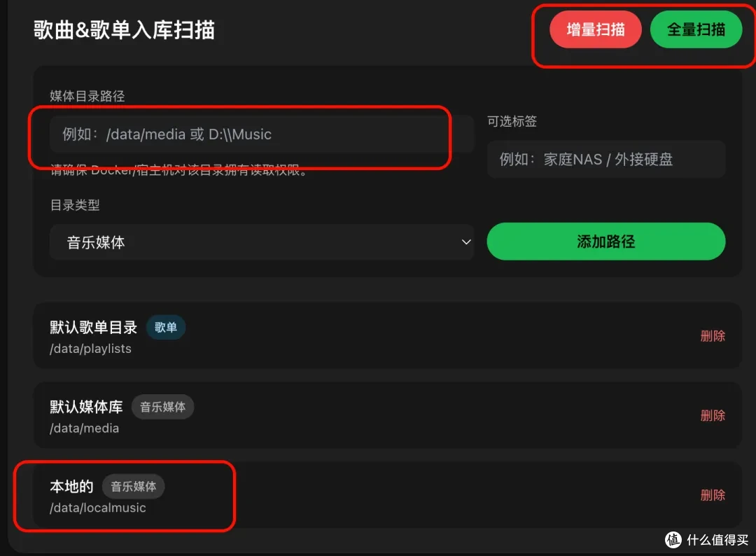Start a full scan with 全量扫描

point(696,29)
